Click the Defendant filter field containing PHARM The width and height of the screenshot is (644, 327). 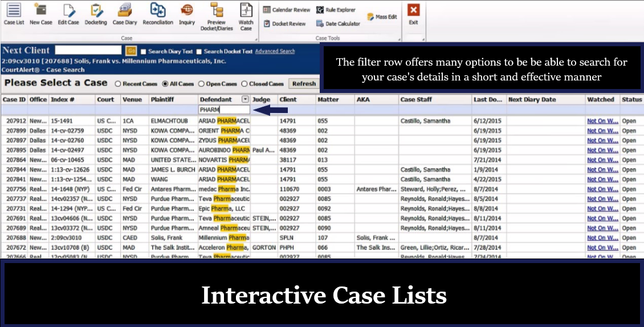click(224, 110)
